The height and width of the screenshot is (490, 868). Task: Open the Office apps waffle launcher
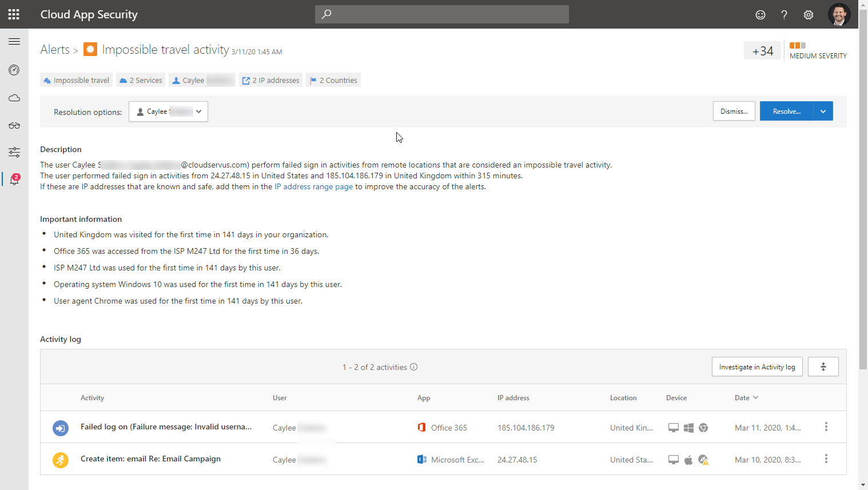(13, 14)
